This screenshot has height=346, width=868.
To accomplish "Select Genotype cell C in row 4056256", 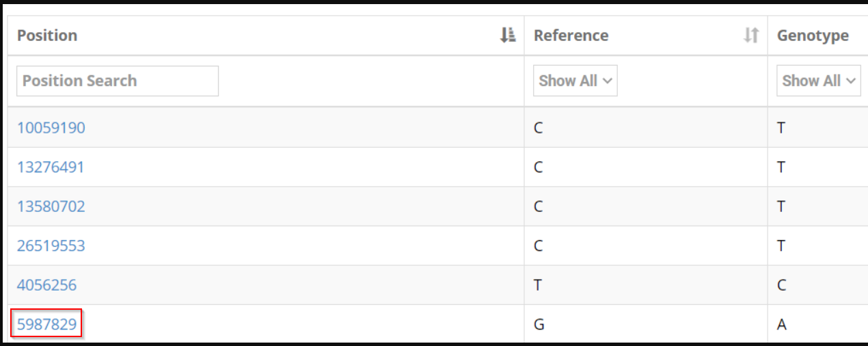I will (x=782, y=285).
